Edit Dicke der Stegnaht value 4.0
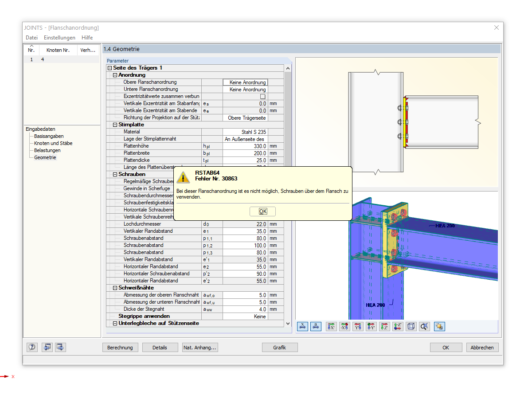The image size is (532, 399). tap(245, 309)
